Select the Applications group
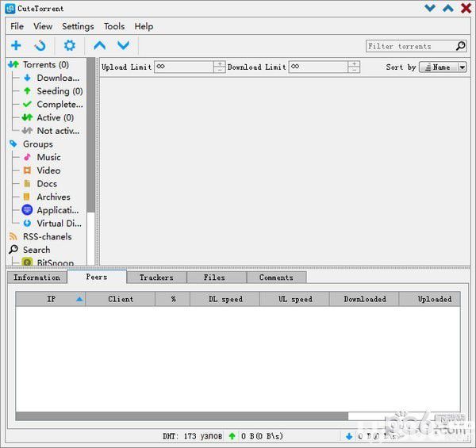Image resolution: width=476 pixels, height=448 pixels. 51,210
